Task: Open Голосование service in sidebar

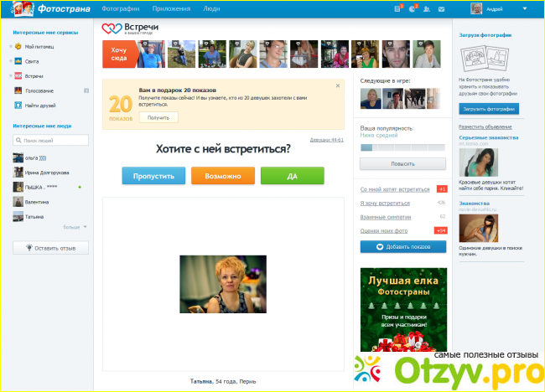Action: click(x=18, y=90)
